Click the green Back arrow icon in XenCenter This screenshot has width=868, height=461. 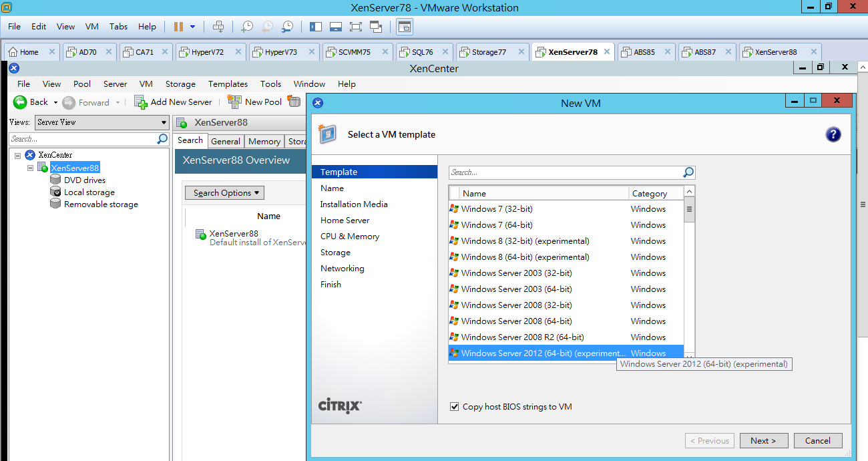tap(20, 102)
